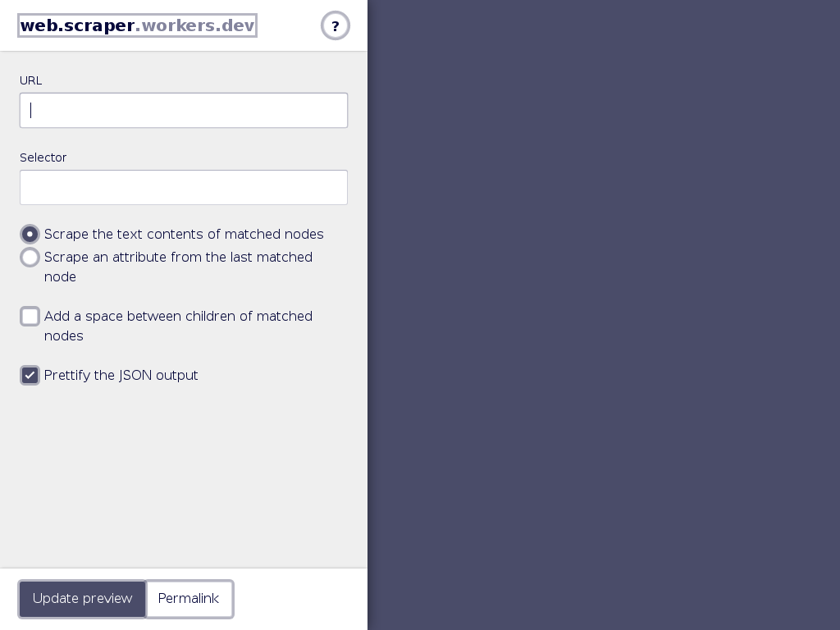Click the 'Add a space between children of matched nodes' label text

point(178,326)
